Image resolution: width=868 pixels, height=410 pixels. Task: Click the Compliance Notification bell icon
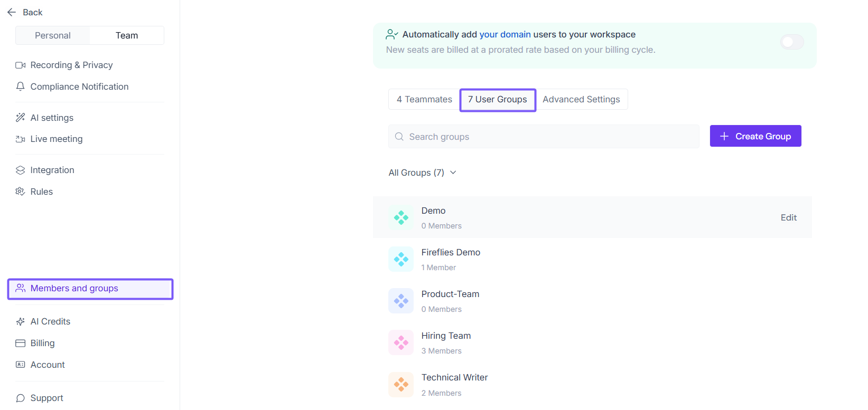point(21,87)
